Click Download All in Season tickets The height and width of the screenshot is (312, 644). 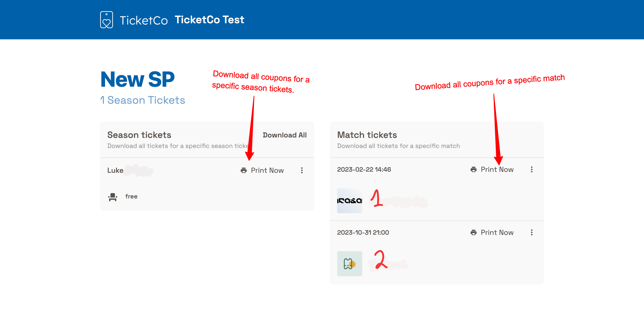[x=284, y=135]
